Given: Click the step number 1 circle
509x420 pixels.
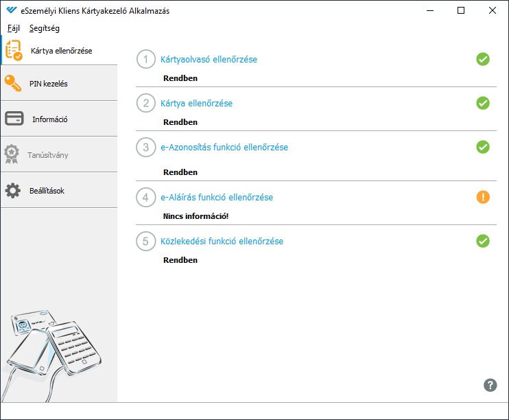Looking at the screenshot, I should pyautogui.click(x=146, y=59).
